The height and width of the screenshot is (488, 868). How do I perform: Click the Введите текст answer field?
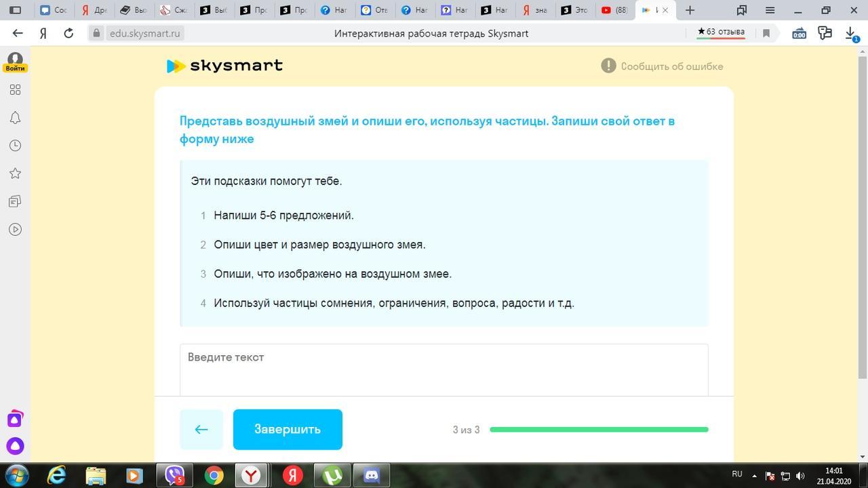[x=443, y=369]
